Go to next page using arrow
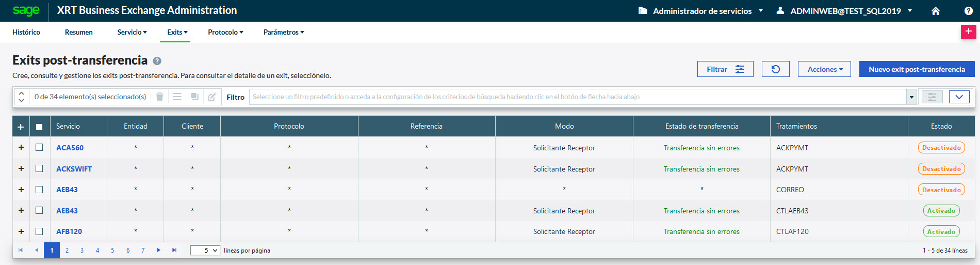 coord(159,250)
